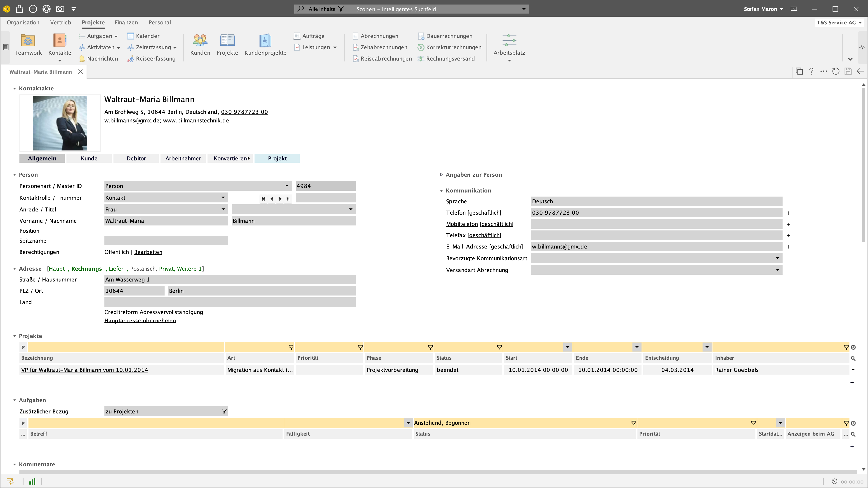This screenshot has width=868, height=488.
Task: Open Reiseabrechnungen from the ribbon
Action: [x=382, y=58]
